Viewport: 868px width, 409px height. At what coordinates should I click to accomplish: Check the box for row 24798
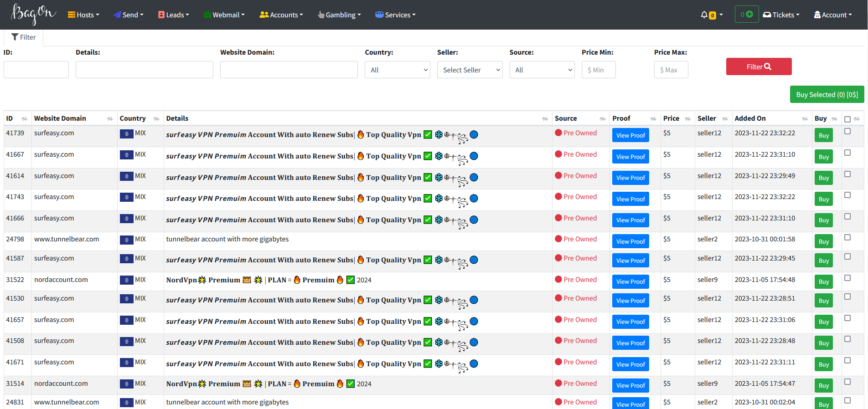pos(847,237)
